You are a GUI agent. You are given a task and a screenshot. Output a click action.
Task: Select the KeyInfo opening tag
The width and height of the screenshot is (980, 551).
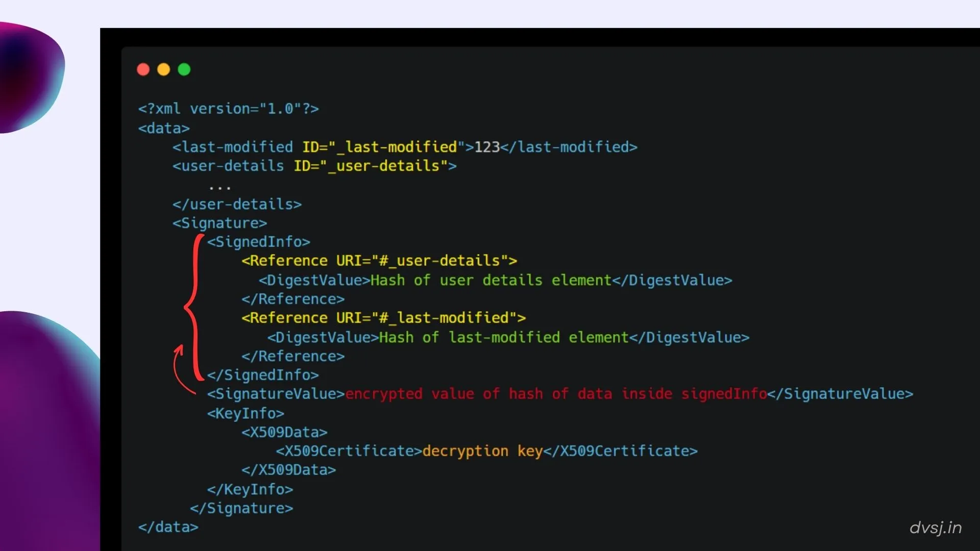[246, 413]
